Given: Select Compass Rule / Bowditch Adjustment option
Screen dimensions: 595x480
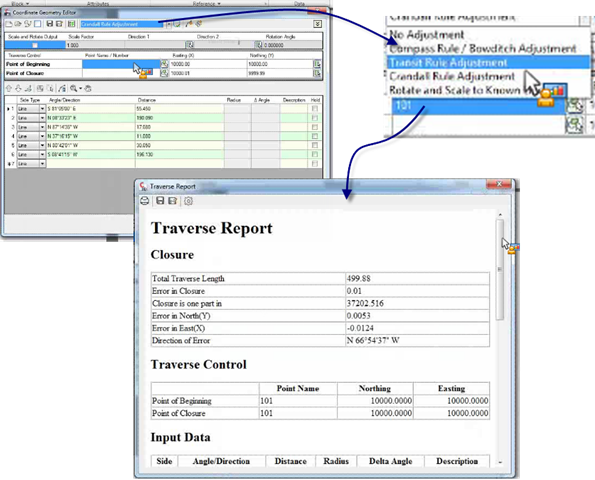Looking at the screenshot, I should [483, 49].
